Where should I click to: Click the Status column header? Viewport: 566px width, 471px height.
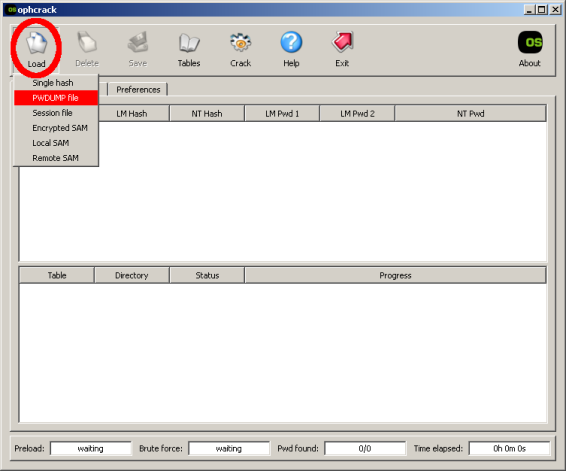(207, 275)
